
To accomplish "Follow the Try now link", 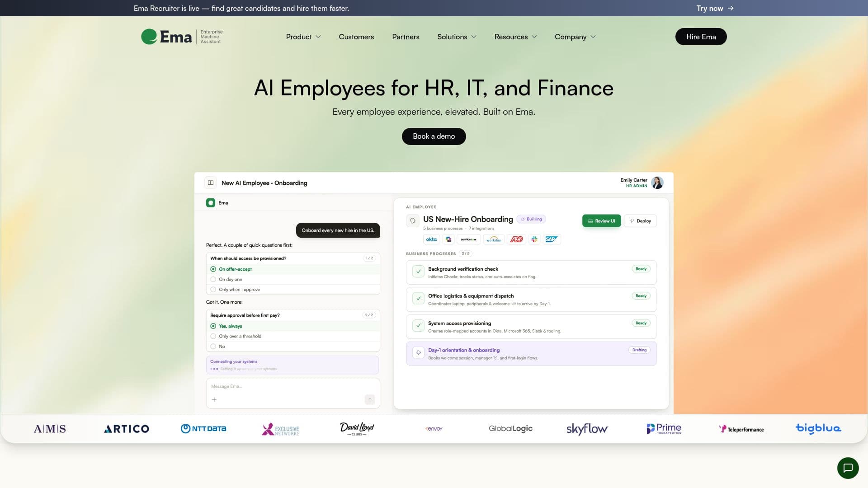I will pos(715,8).
